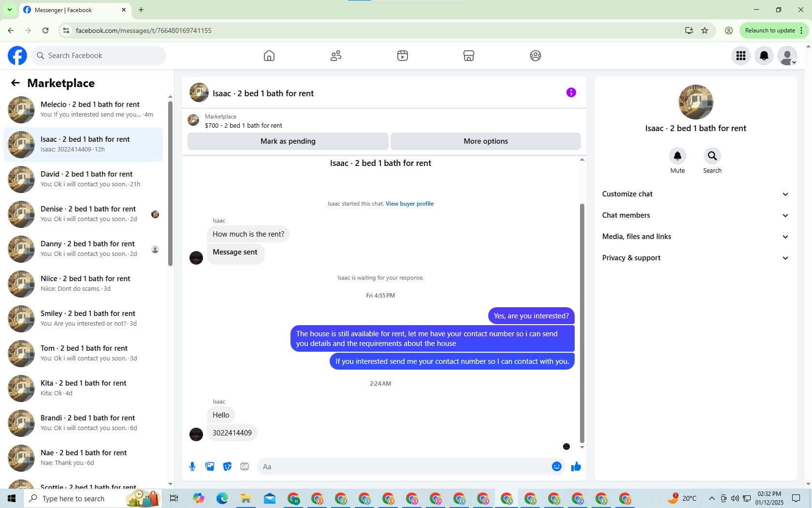Screen dimensions: 812x508
Task: Click More options button
Action: pos(486,141)
